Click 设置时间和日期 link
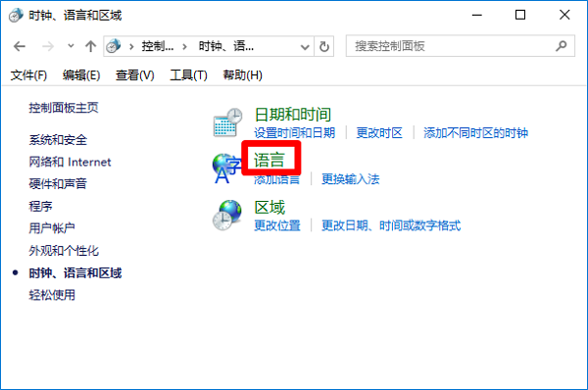The height and width of the screenshot is (390, 588). click(x=295, y=133)
